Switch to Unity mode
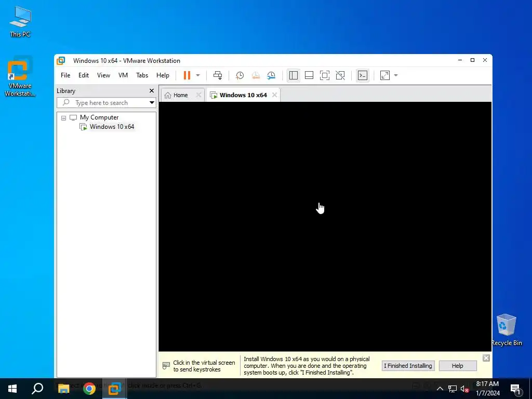The width and height of the screenshot is (532, 399). tap(340, 75)
